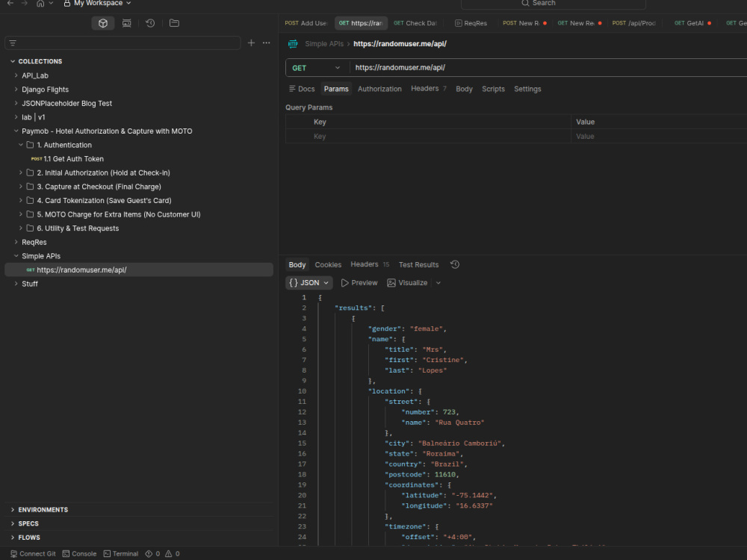The width and height of the screenshot is (747, 560).
Task: Expand the FLOWS section
Action: 13,537
